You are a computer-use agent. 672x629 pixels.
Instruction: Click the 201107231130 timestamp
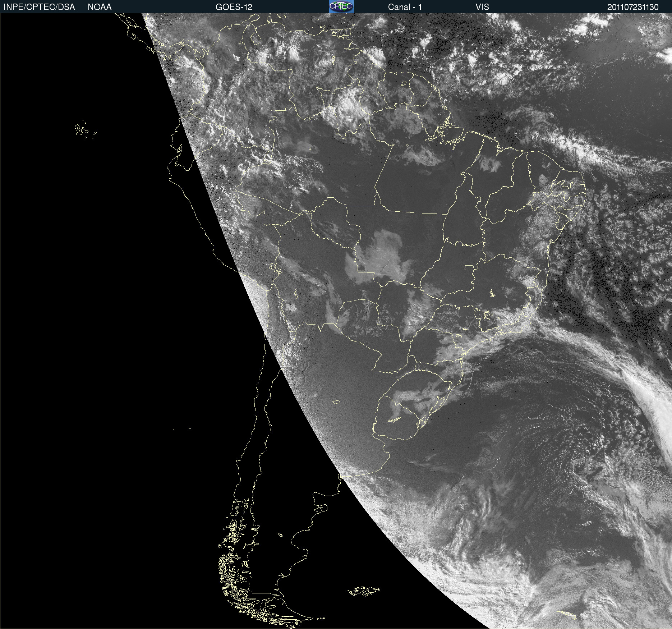point(633,7)
